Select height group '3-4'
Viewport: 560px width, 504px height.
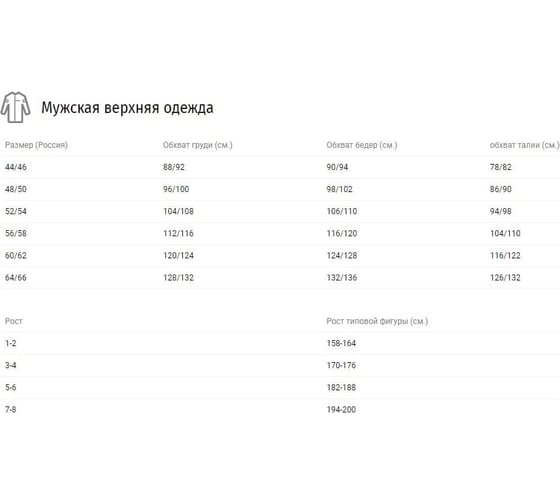11,365
